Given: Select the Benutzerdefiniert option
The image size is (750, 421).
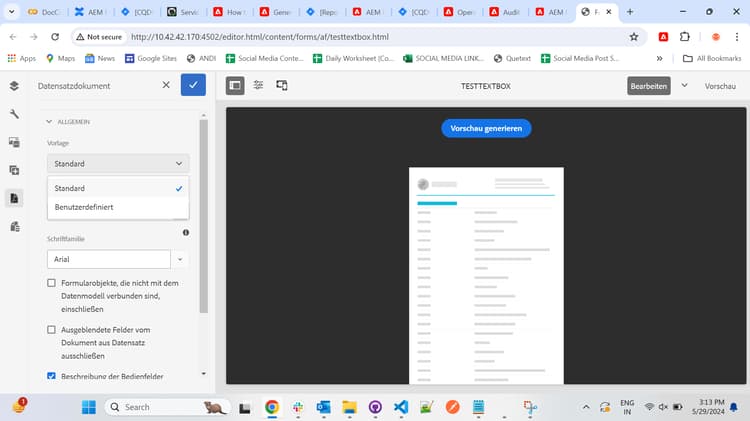Looking at the screenshot, I should pyautogui.click(x=118, y=207).
